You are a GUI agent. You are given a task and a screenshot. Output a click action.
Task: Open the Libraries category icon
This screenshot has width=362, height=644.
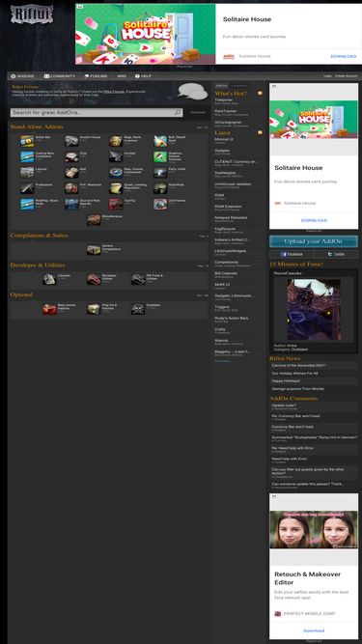49,279
